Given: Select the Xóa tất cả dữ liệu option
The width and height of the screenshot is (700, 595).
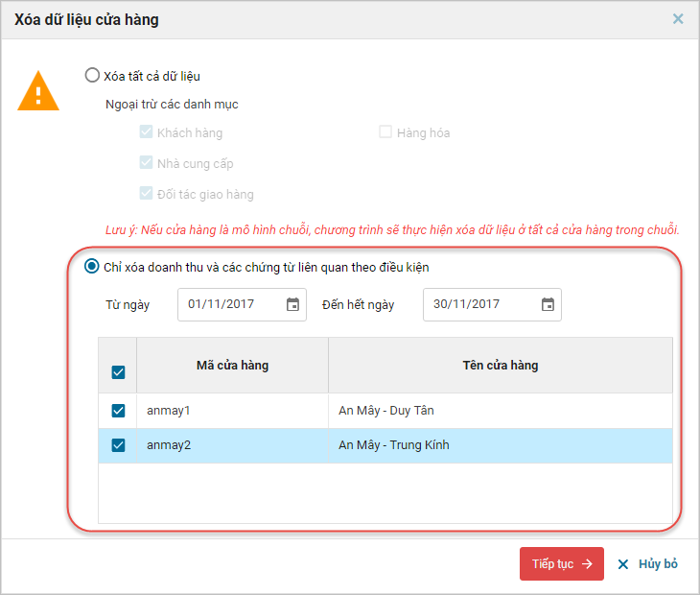Looking at the screenshot, I should pos(92,75).
